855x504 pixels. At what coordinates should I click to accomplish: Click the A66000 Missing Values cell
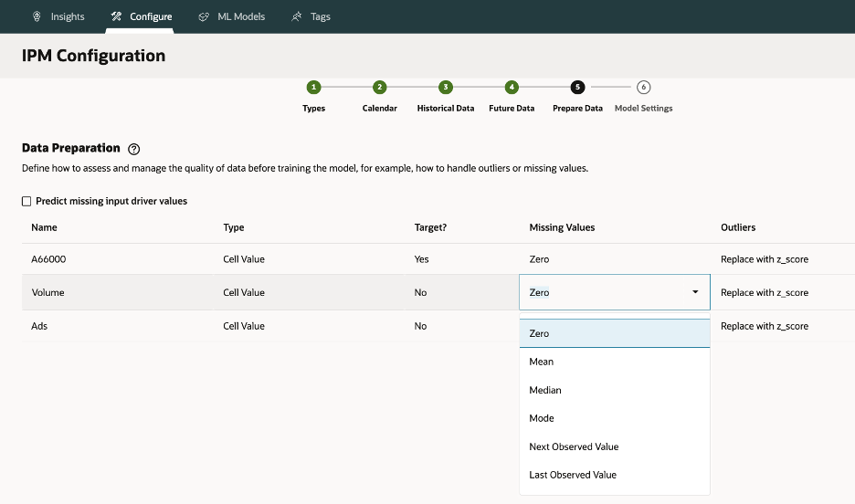539,259
